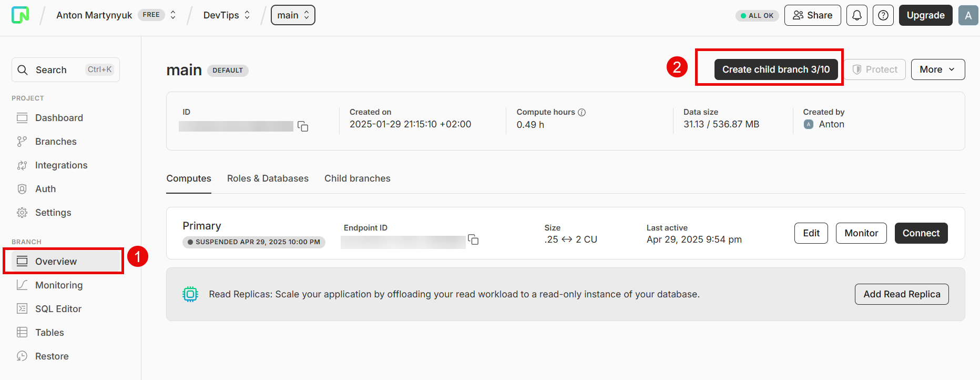Click the Upgrade button
This screenshot has height=380, width=980.
coord(926,15)
